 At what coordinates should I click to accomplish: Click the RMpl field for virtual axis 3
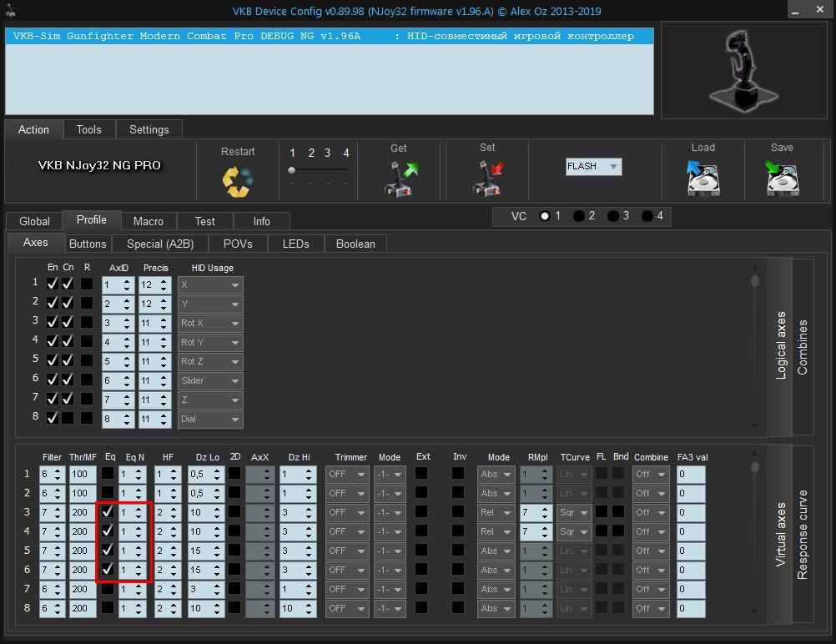coord(536,513)
